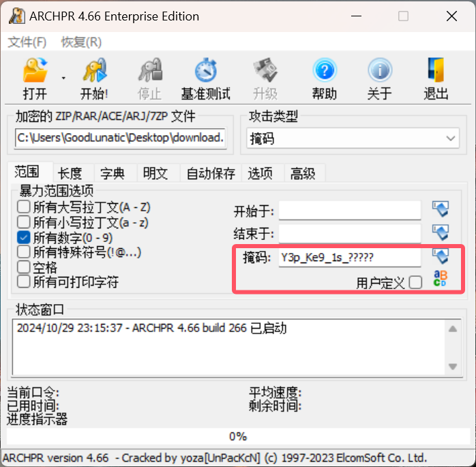Open the arrow next to 打开 button

tap(63, 78)
